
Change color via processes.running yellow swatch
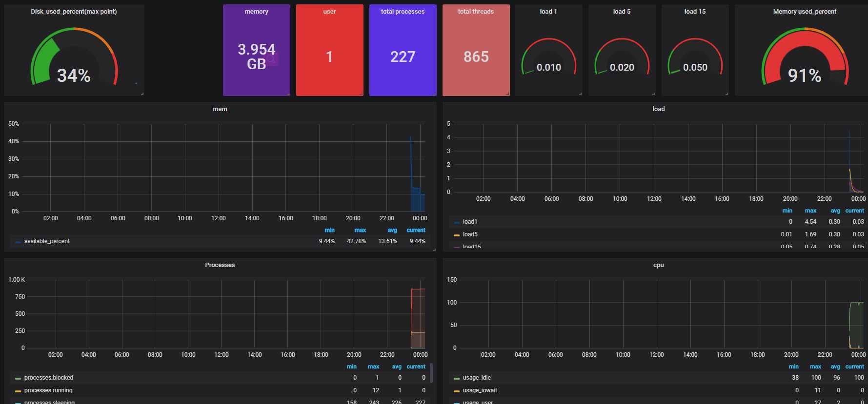(18, 391)
